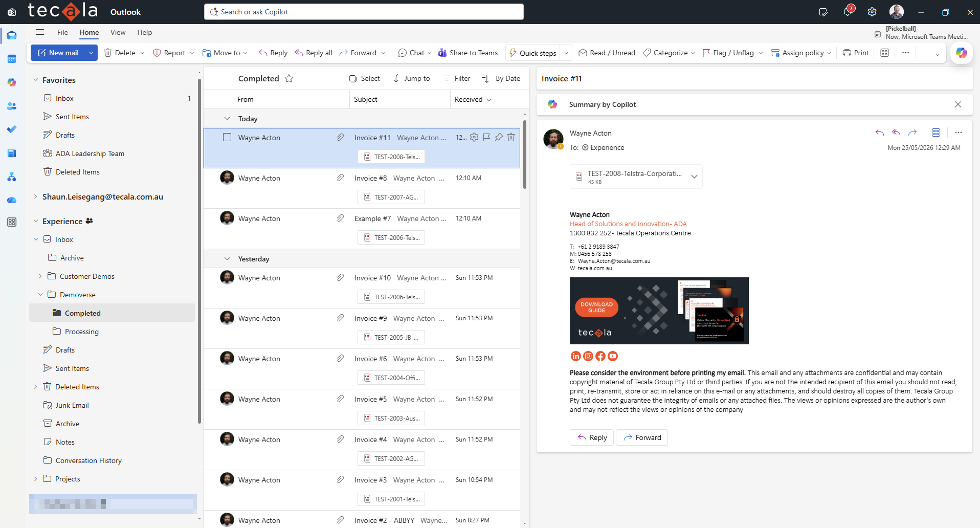Collapse the Today message group
The height and width of the screenshot is (528, 980).
(x=227, y=119)
